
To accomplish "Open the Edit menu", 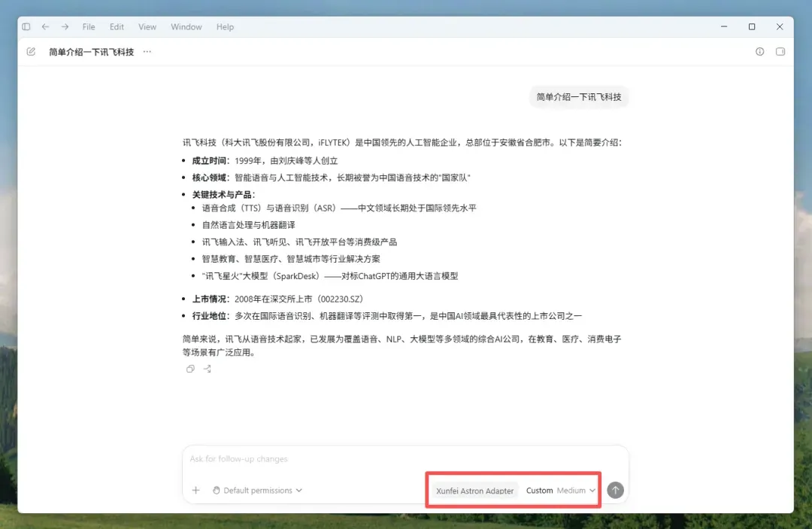I will [x=117, y=27].
